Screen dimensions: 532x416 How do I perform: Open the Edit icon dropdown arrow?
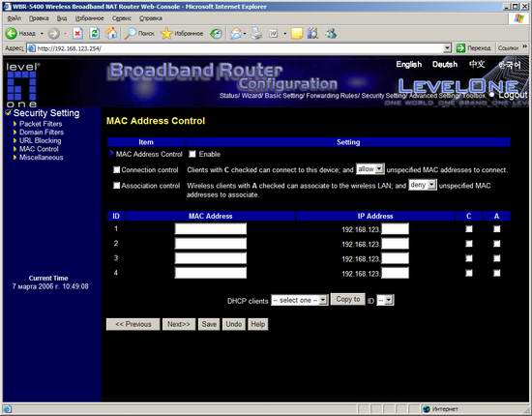tap(284, 34)
